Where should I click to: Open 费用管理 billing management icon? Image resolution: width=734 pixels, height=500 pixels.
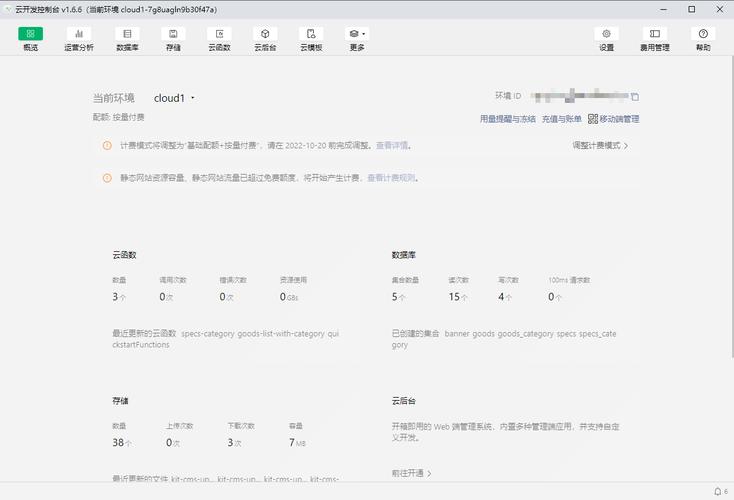(x=655, y=34)
